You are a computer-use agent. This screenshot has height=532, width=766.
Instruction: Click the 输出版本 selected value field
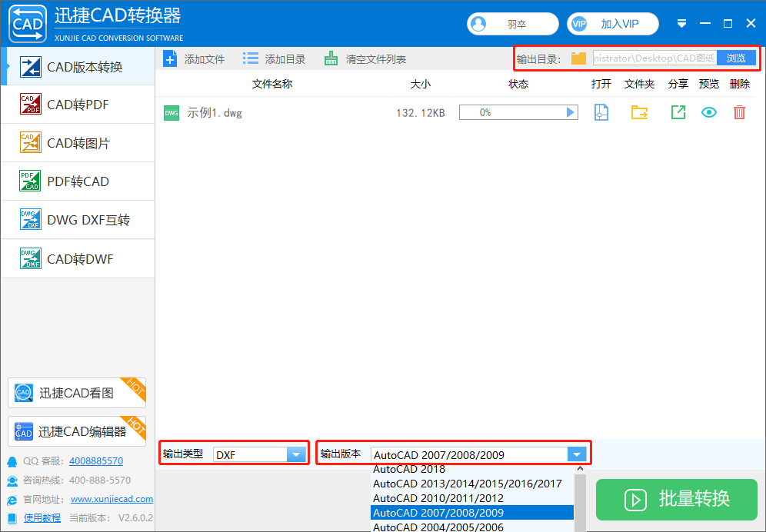coord(469,455)
